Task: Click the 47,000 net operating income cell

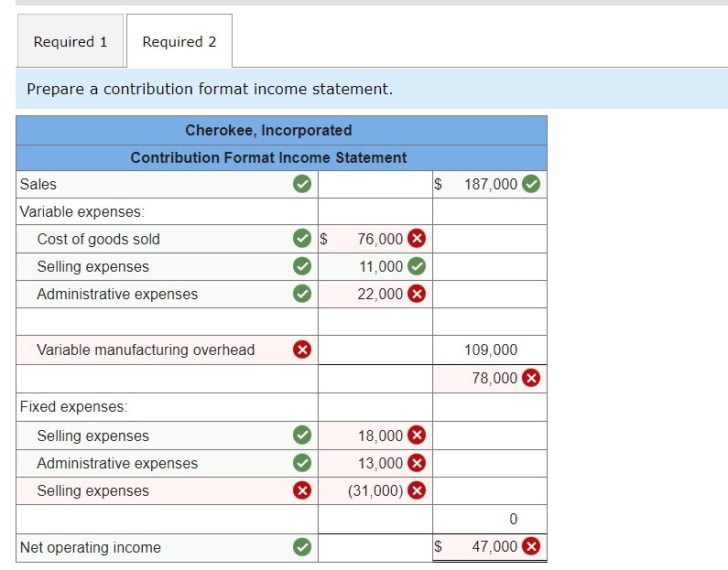Action: 490,547
